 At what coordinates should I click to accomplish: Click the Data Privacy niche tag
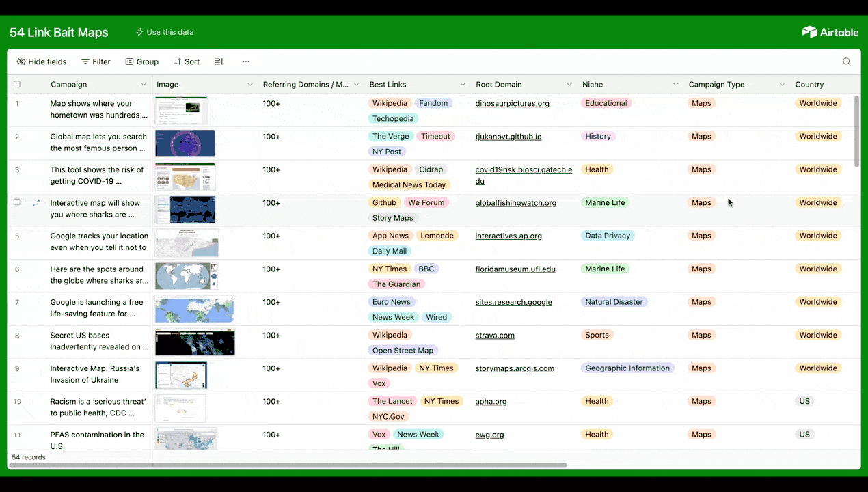(x=608, y=236)
